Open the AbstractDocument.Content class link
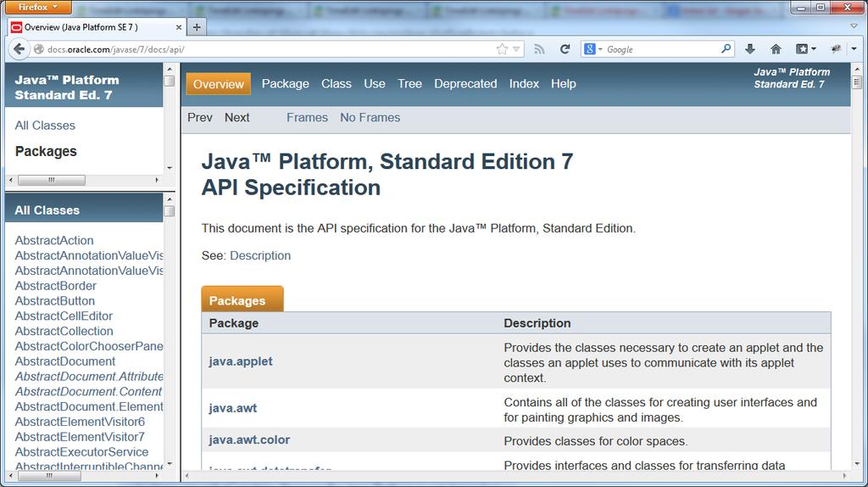 88,391
